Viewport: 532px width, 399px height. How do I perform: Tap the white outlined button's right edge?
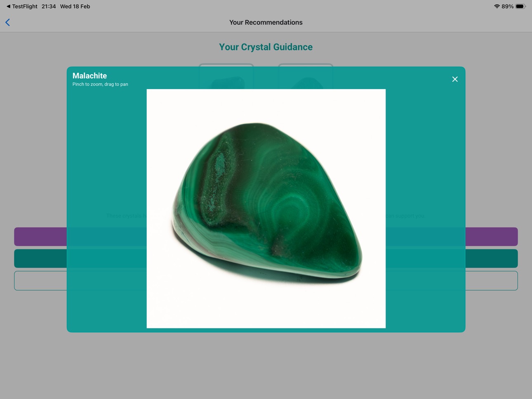pyautogui.click(x=492, y=281)
